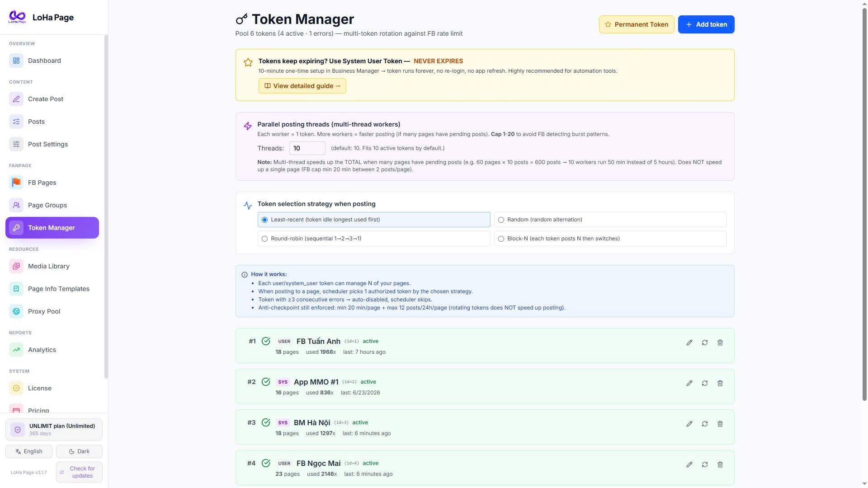This screenshot has height=488, width=868.
Task: Click Permanent Token button
Action: click(x=637, y=24)
